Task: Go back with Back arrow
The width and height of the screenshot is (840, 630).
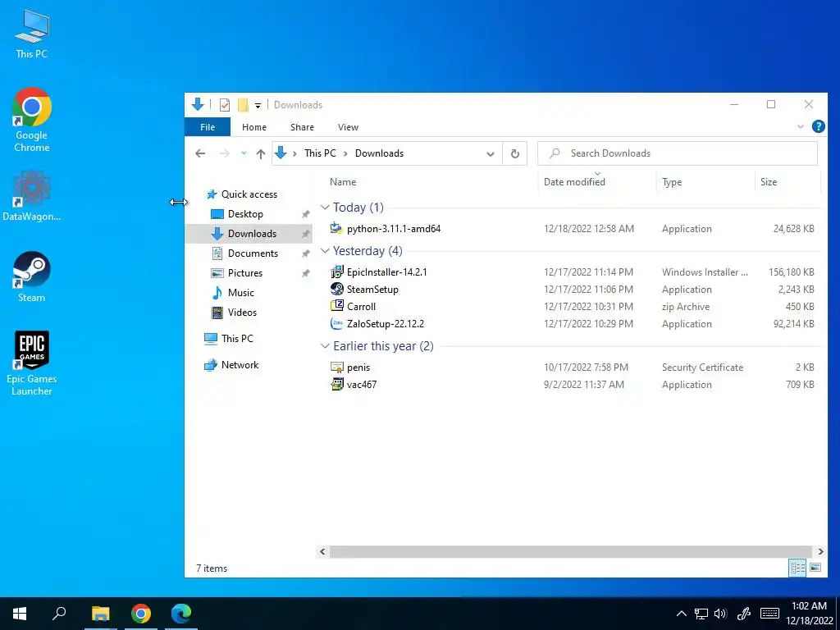Action: (200, 153)
